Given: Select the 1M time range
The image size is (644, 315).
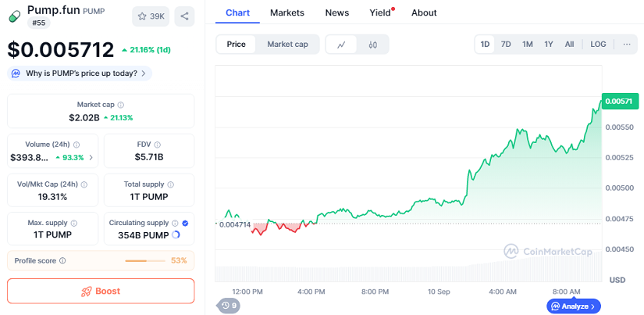Looking at the screenshot, I should pos(528,45).
